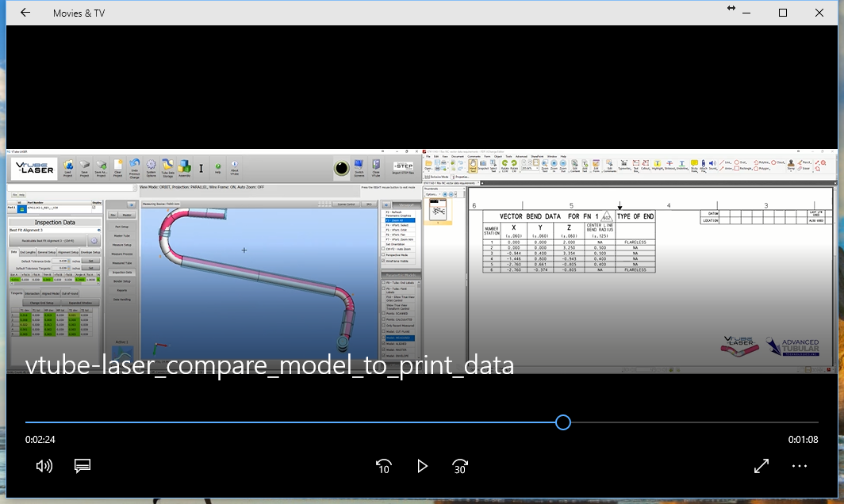
Task: Click the remaining time 0:01:08
Action: 803,440
